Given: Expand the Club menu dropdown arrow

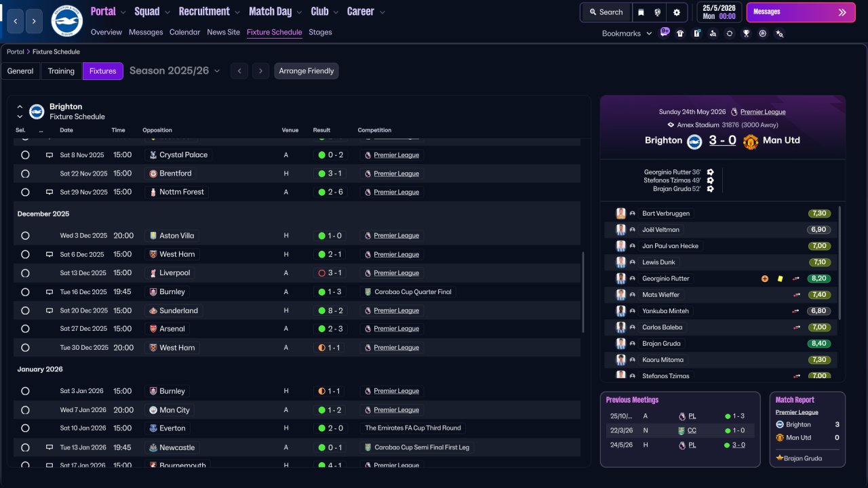Looking at the screenshot, I should coord(335,12).
